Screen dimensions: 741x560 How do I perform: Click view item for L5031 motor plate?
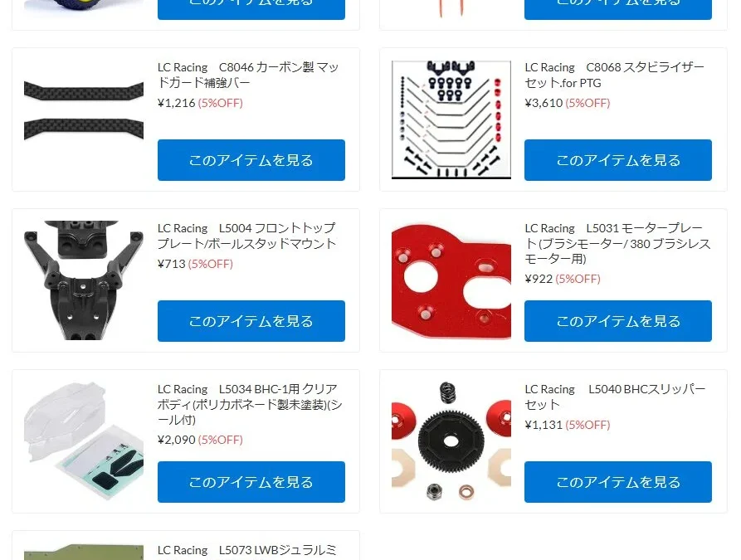coord(618,321)
